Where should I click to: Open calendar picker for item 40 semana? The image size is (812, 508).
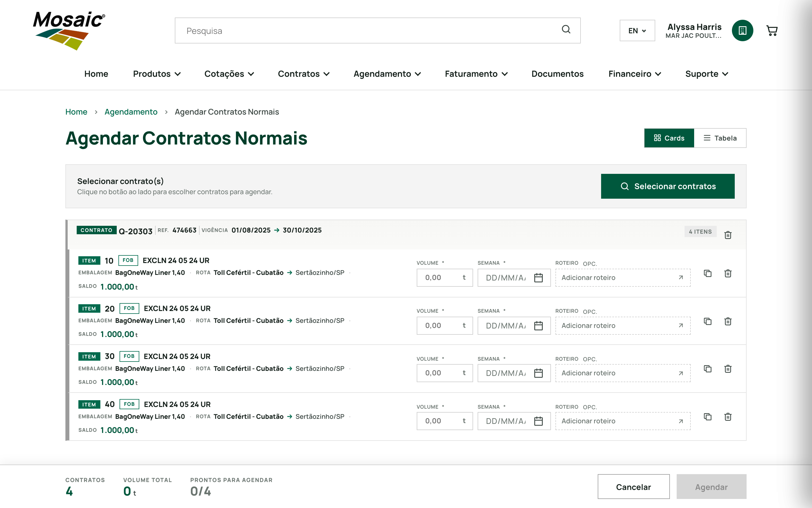pos(538,421)
